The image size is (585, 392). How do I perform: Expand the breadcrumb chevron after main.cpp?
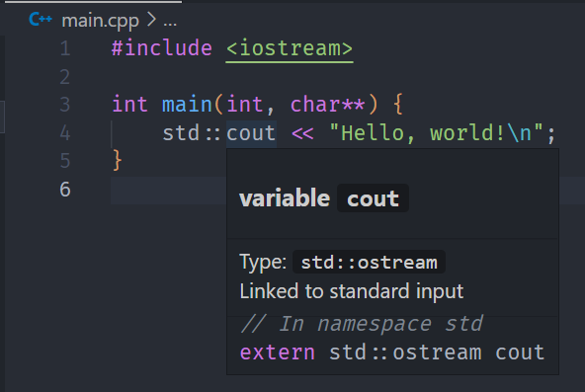coord(151,20)
